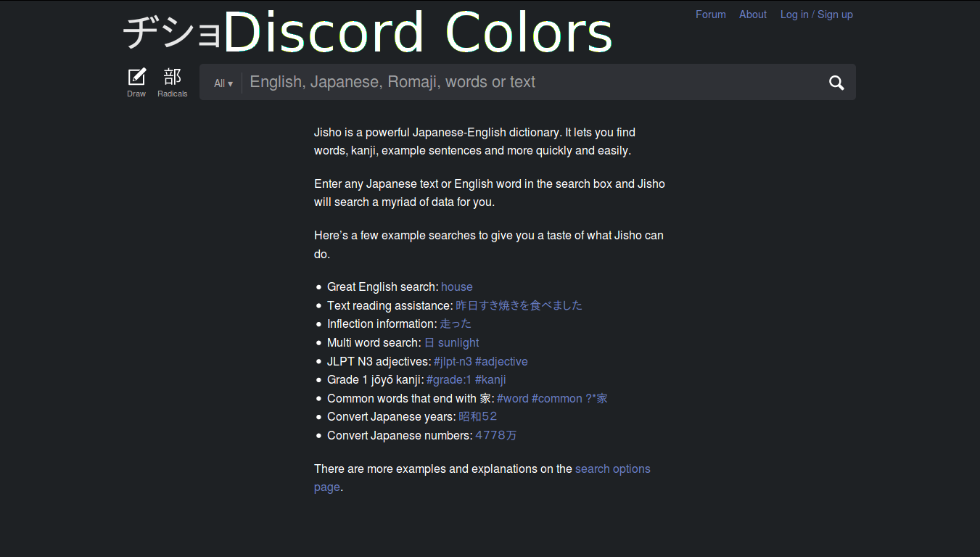
Task: Search the example word house
Action: (457, 287)
